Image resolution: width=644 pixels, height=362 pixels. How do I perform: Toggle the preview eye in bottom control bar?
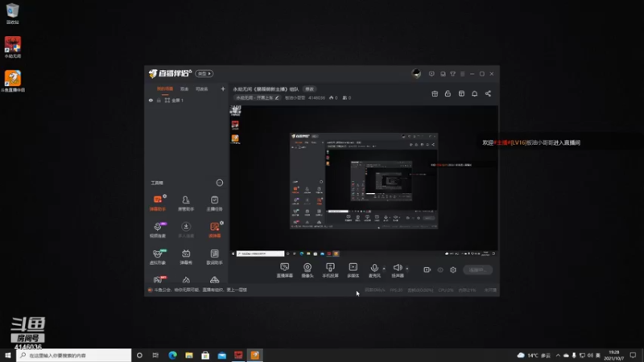coord(440,269)
